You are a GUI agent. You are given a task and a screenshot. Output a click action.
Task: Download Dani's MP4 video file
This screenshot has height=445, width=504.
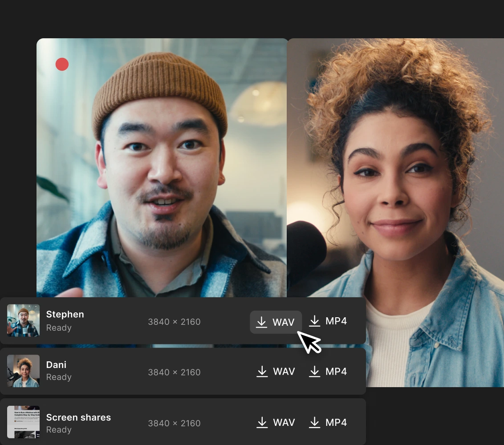[328, 372]
